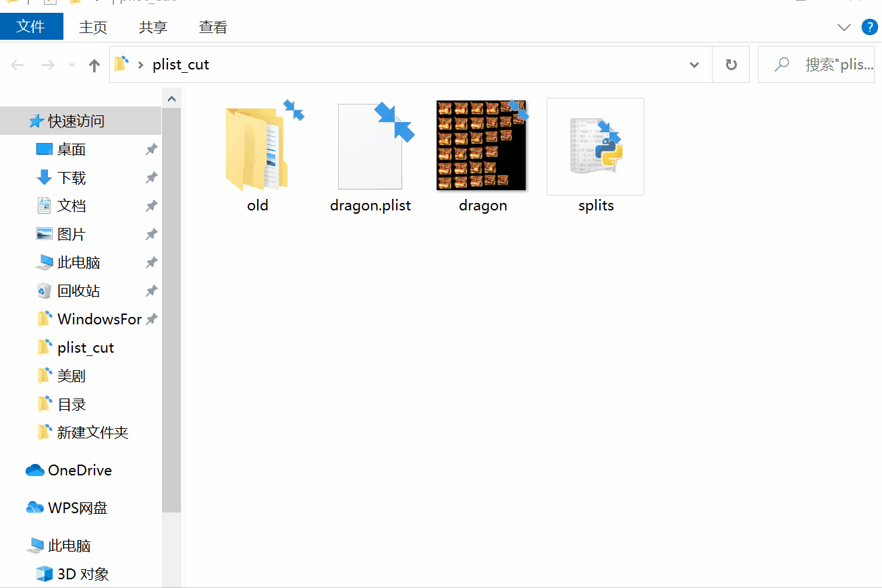Viewport: 882px width, 588px height.
Task: Refresh the plist_cut folder view
Action: pyautogui.click(x=731, y=64)
